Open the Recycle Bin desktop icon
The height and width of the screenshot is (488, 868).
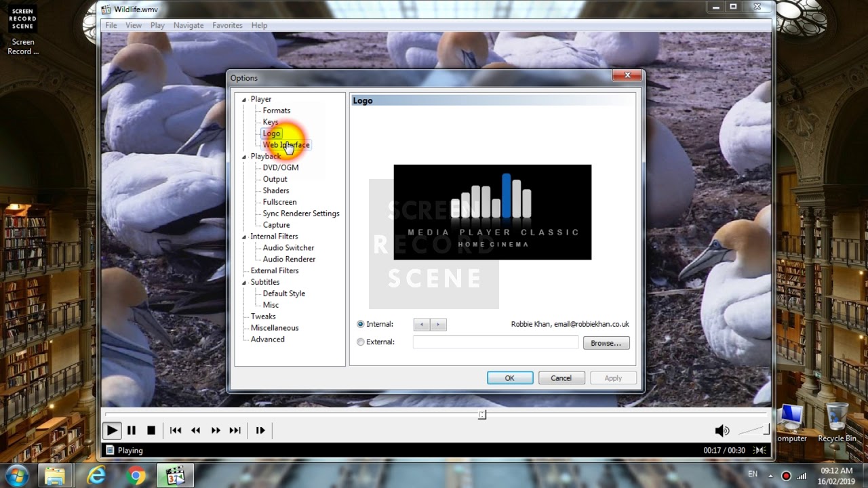point(837,423)
